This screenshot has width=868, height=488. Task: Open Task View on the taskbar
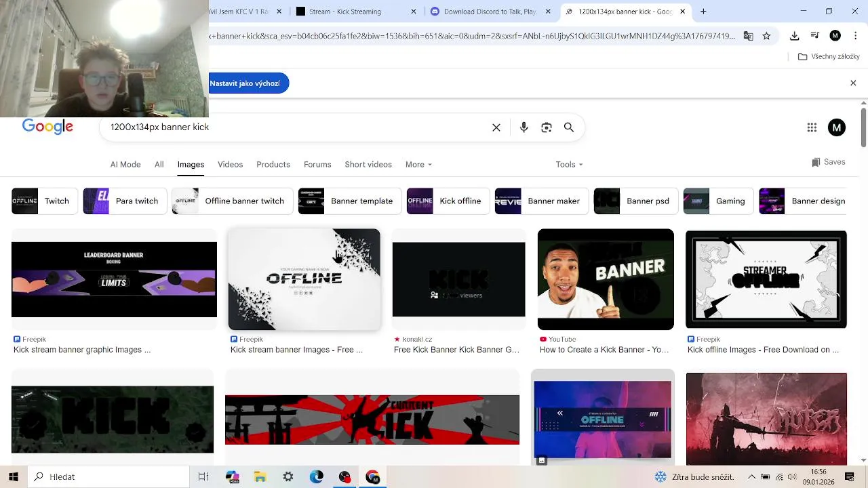pyautogui.click(x=203, y=476)
